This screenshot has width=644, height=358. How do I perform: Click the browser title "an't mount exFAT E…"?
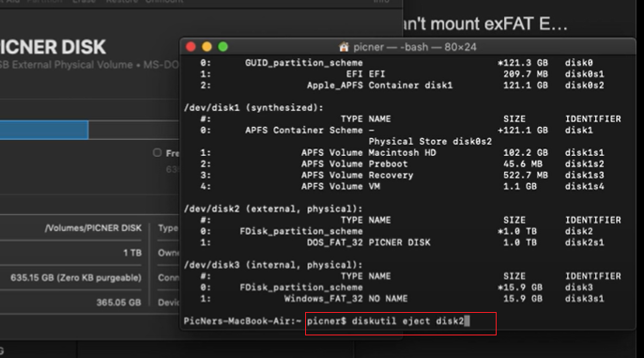click(x=485, y=23)
